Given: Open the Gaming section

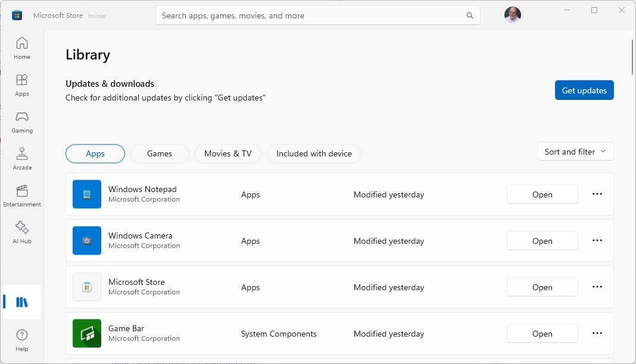Looking at the screenshot, I should 22,122.
